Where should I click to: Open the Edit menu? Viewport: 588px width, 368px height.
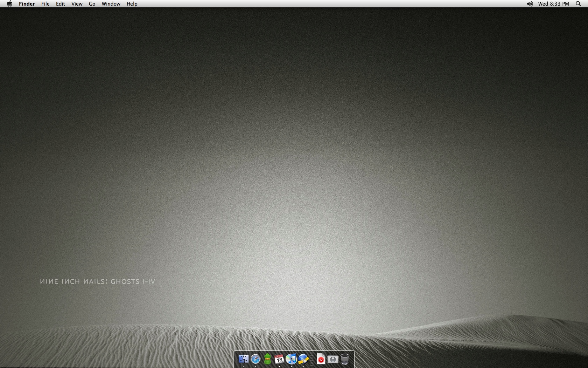point(60,4)
